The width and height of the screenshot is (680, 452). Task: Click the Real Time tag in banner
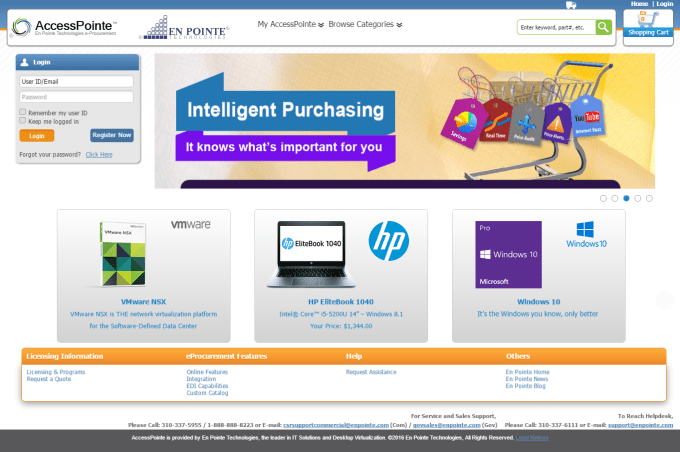495,120
